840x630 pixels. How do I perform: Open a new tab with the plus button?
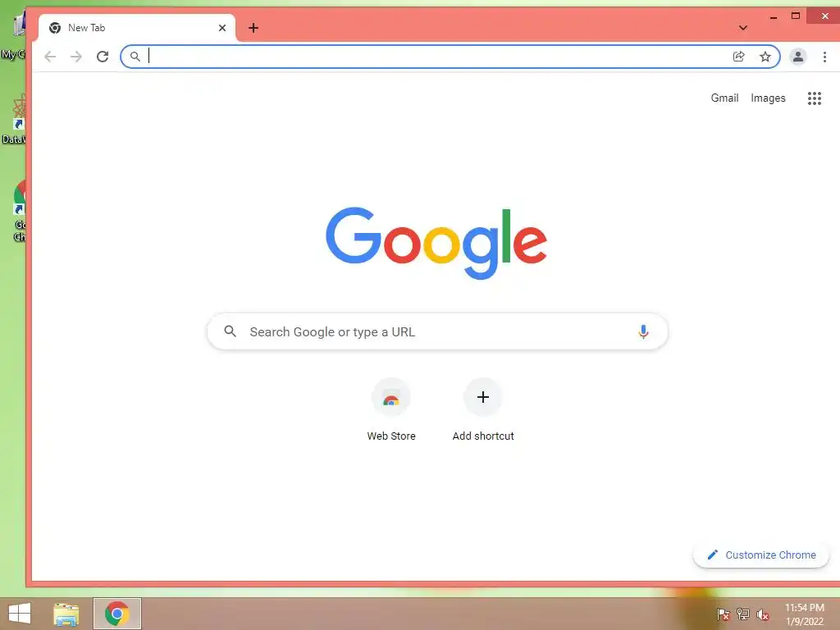pos(253,28)
